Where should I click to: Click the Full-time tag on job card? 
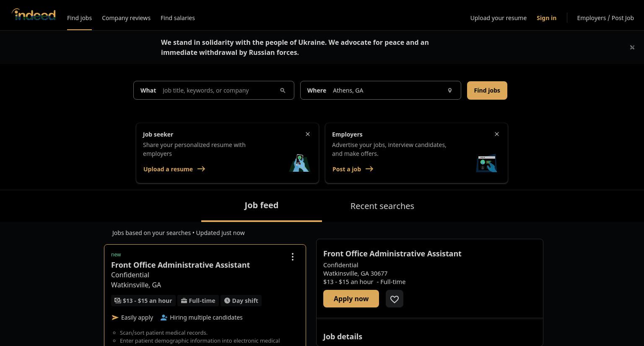tap(198, 301)
